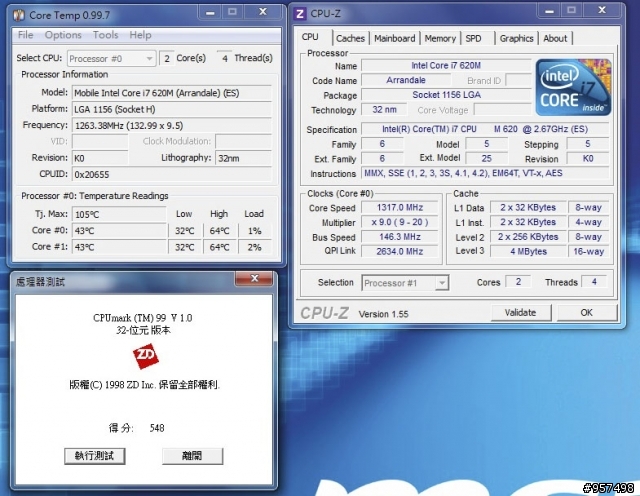The width and height of the screenshot is (640, 496).
Task: Click the 離開 exit button
Action: tap(192, 456)
